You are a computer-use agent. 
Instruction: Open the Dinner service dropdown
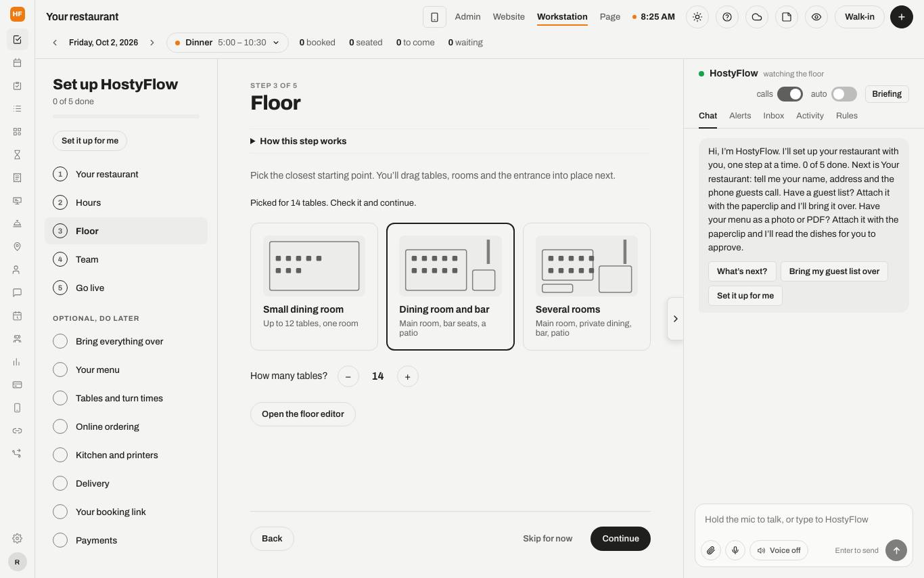pos(227,43)
